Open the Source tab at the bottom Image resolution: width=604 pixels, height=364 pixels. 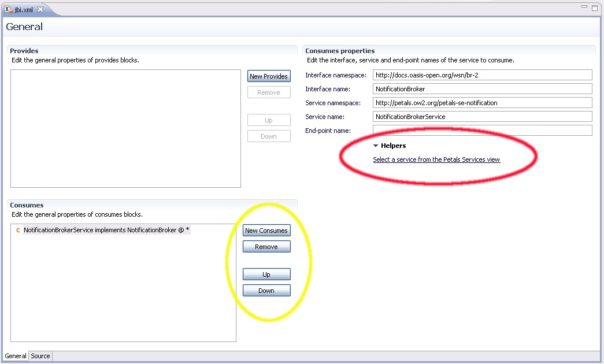click(40, 356)
